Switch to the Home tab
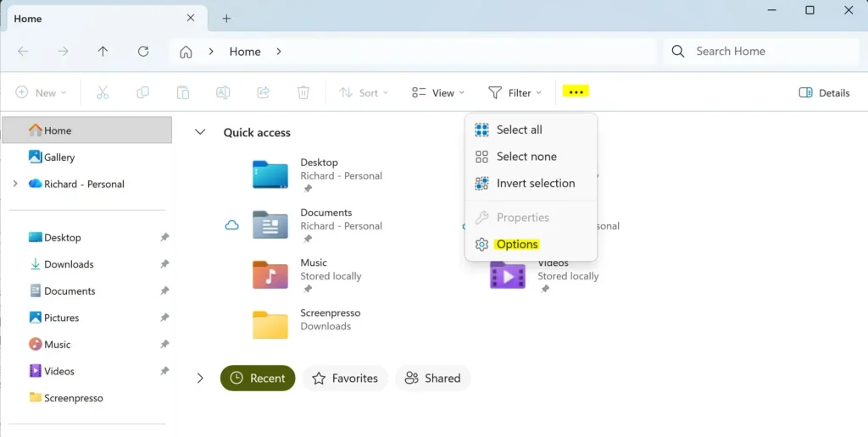 coord(107,19)
